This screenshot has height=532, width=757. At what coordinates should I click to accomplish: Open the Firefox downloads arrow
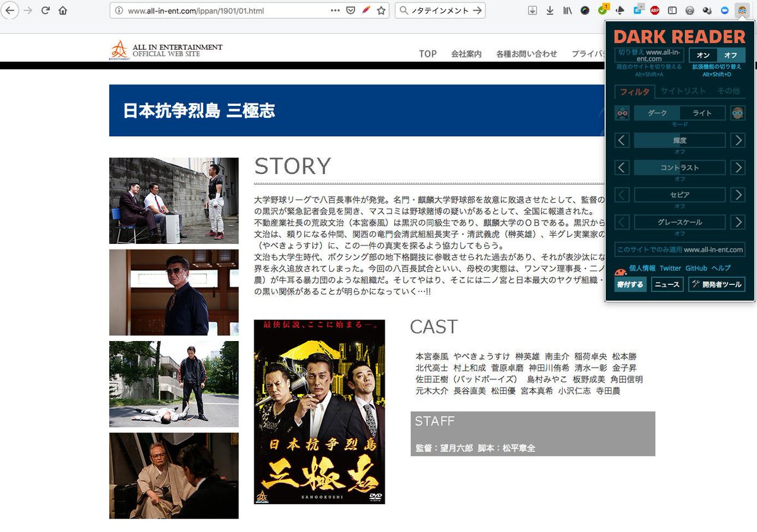pyautogui.click(x=550, y=11)
